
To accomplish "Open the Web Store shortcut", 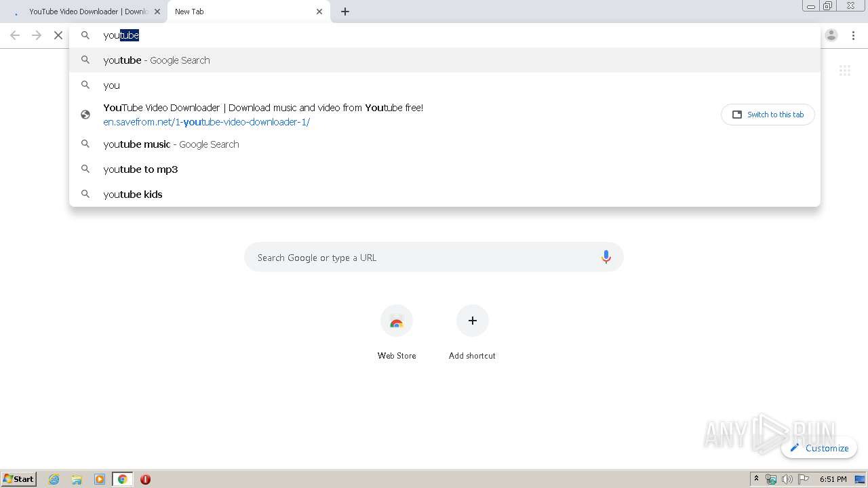I will coord(397,332).
